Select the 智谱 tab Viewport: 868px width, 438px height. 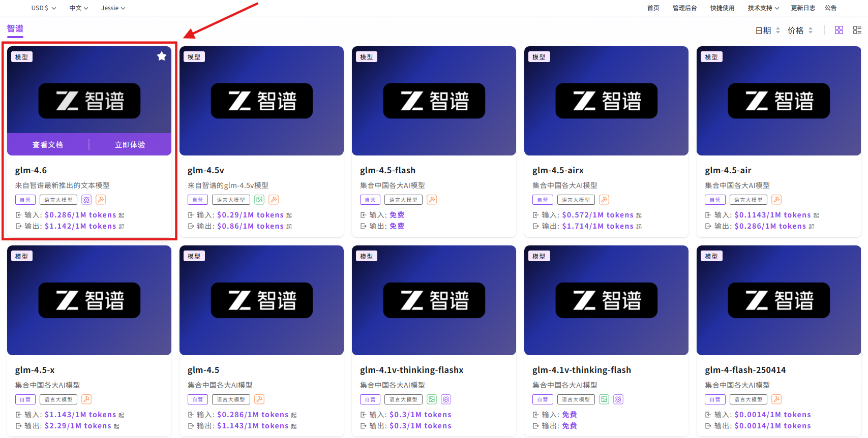[x=15, y=29]
